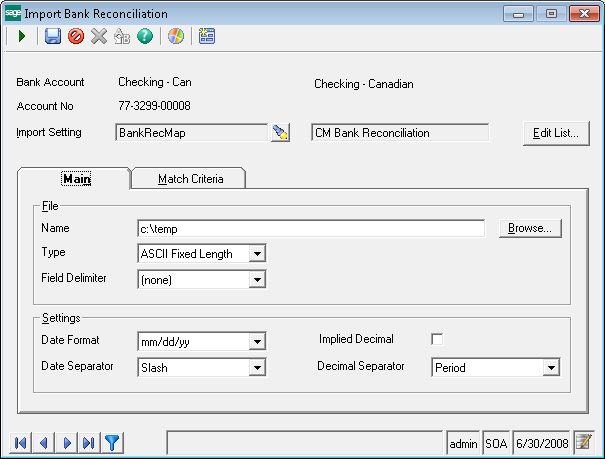Click the green Run import arrow
The width and height of the screenshot is (605, 459).
[22, 37]
